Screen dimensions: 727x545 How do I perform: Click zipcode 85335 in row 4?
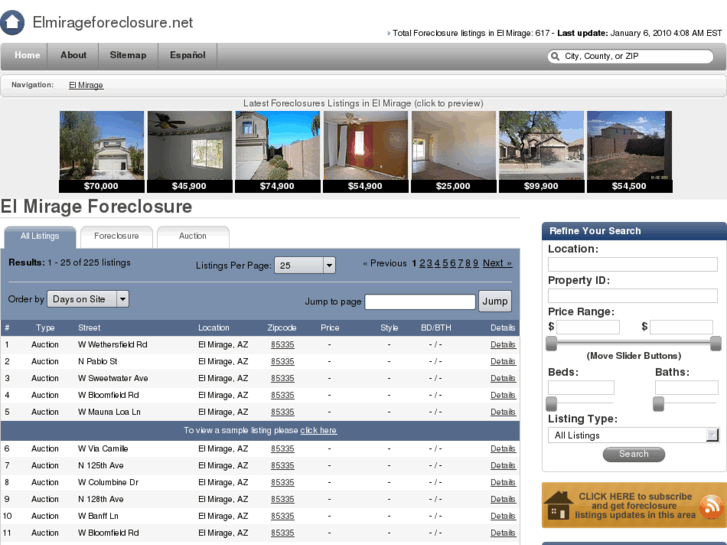282,395
